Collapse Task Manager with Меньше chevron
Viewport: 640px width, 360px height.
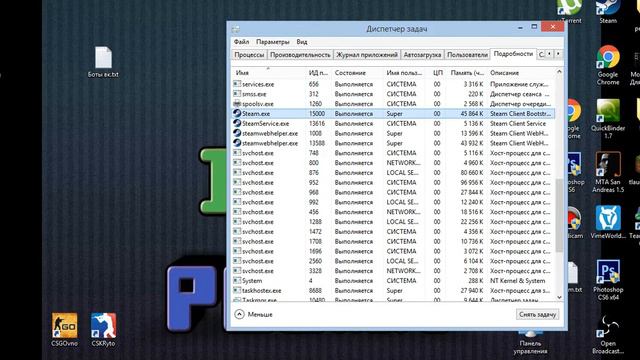tap(240, 314)
